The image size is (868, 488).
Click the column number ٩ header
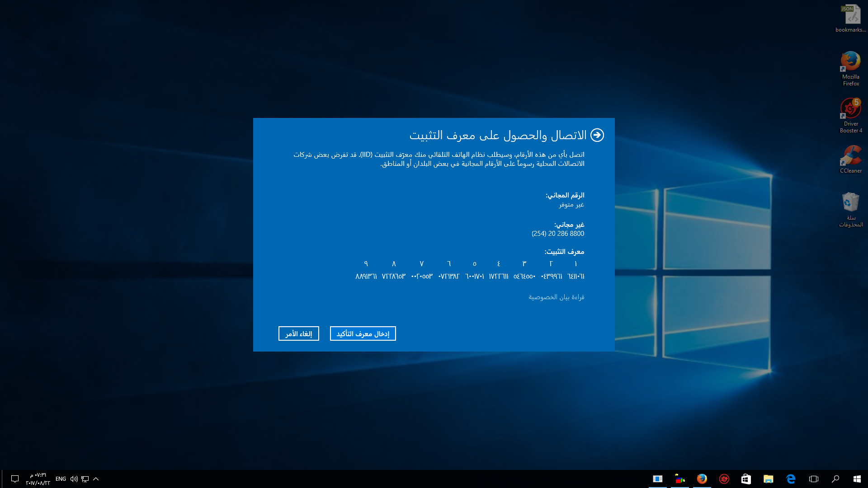coord(366,264)
